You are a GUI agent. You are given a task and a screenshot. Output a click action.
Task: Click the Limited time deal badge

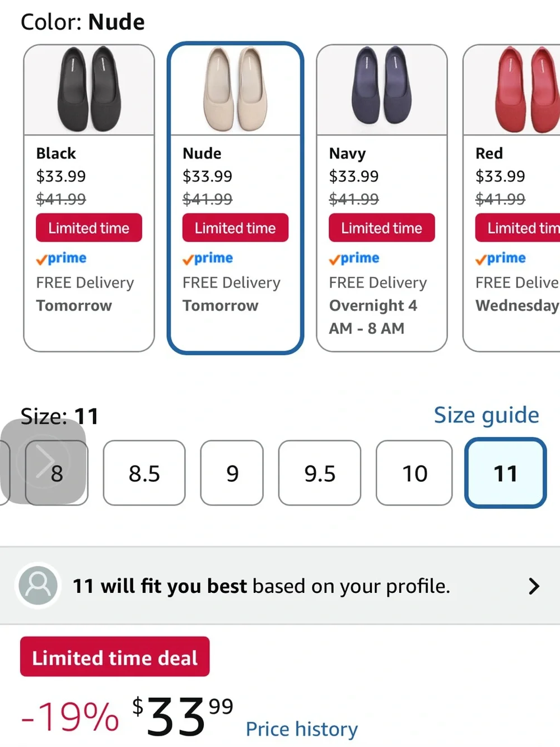coord(115,657)
